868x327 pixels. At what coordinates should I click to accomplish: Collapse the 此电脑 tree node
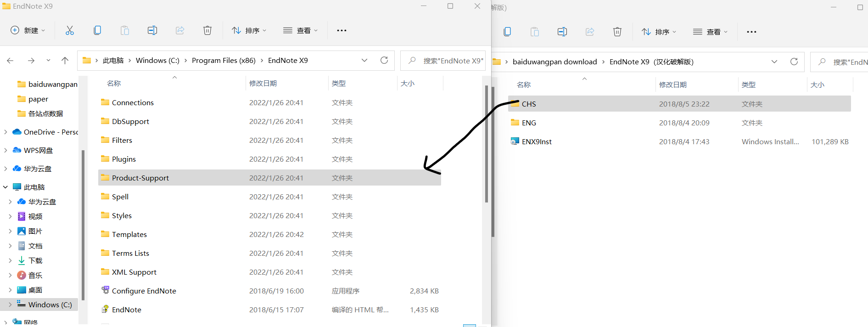pyautogui.click(x=6, y=187)
